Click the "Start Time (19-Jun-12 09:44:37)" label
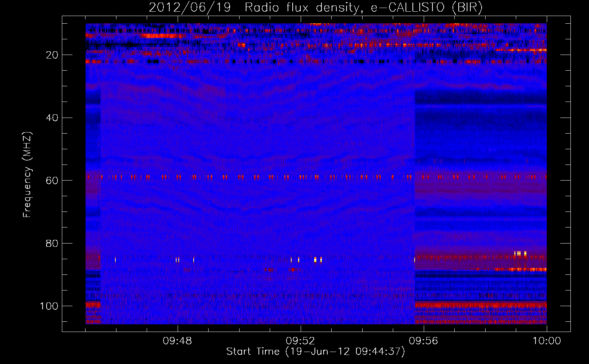This screenshot has height=364, width=589. point(316,352)
